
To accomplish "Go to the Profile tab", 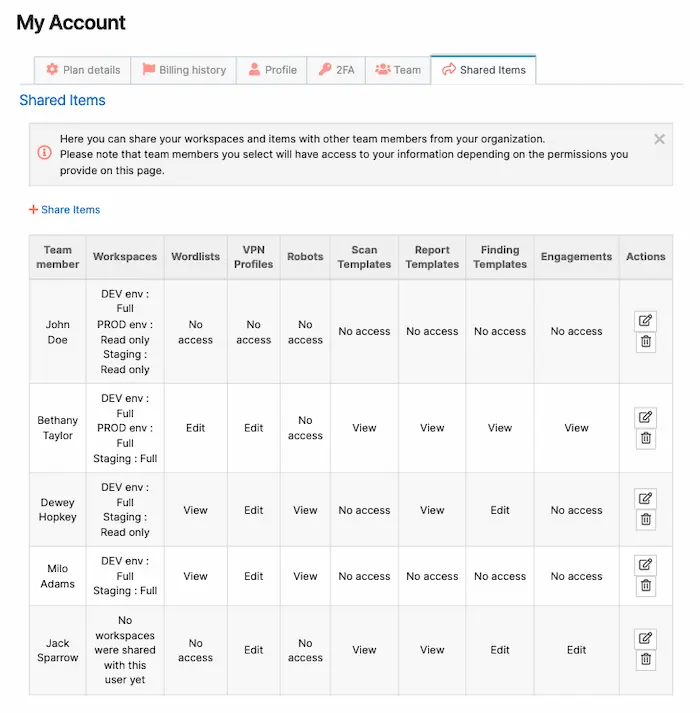I will 272,70.
